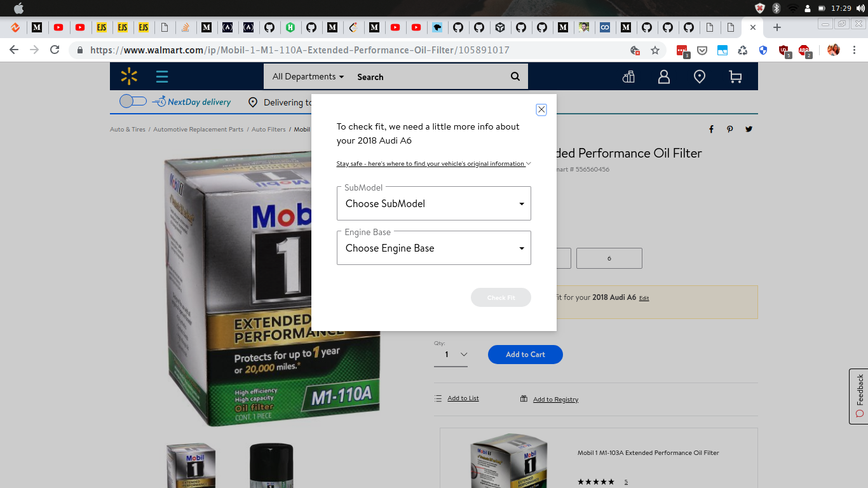Close the check fit dialog
Screen dimensions: 868x488
pyautogui.click(x=541, y=109)
